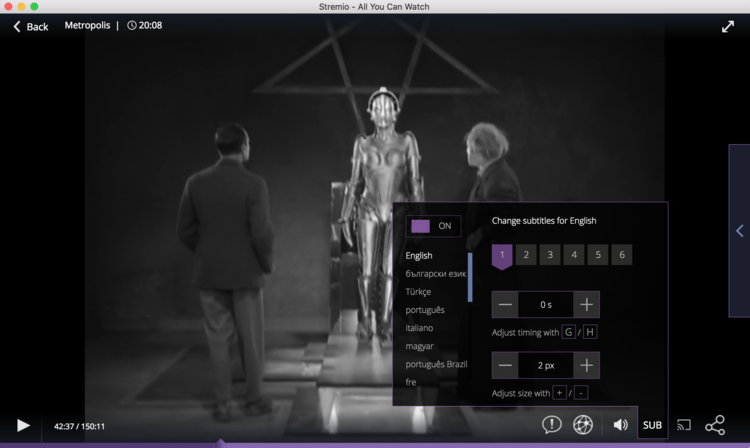Click the 0 s delay value field
The width and height of the screenshot is (750, 448).
click(546, 305)
